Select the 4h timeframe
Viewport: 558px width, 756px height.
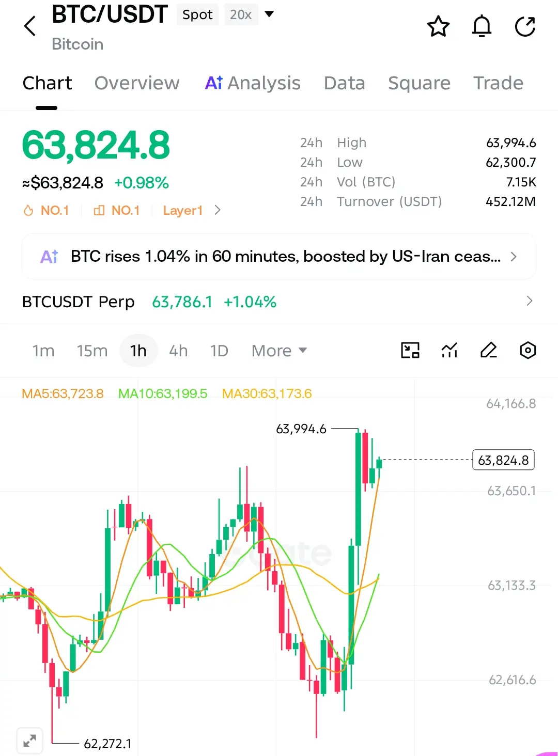click(x=178, y=351)
